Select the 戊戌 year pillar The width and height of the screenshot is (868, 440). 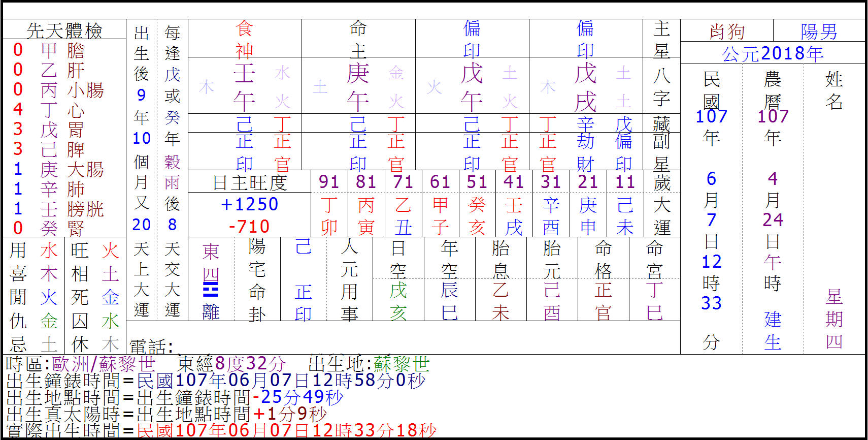585,87
